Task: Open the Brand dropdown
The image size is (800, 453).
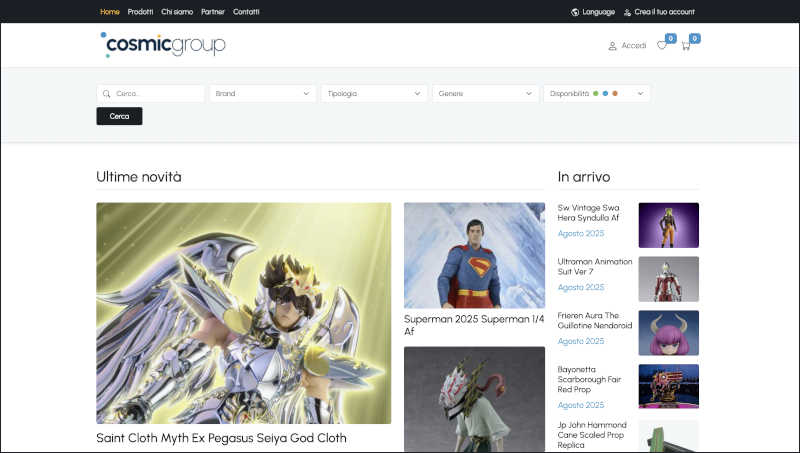Action: pos(262,93)
